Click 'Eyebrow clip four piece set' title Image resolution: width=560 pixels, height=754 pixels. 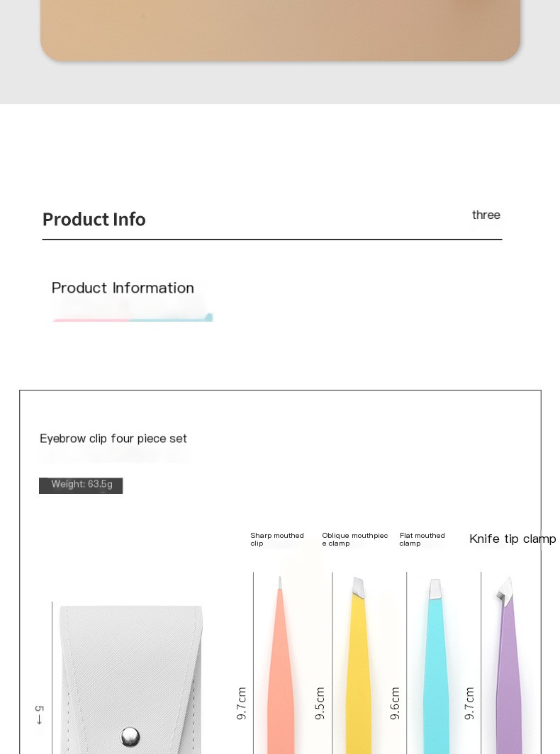(113, 439)
